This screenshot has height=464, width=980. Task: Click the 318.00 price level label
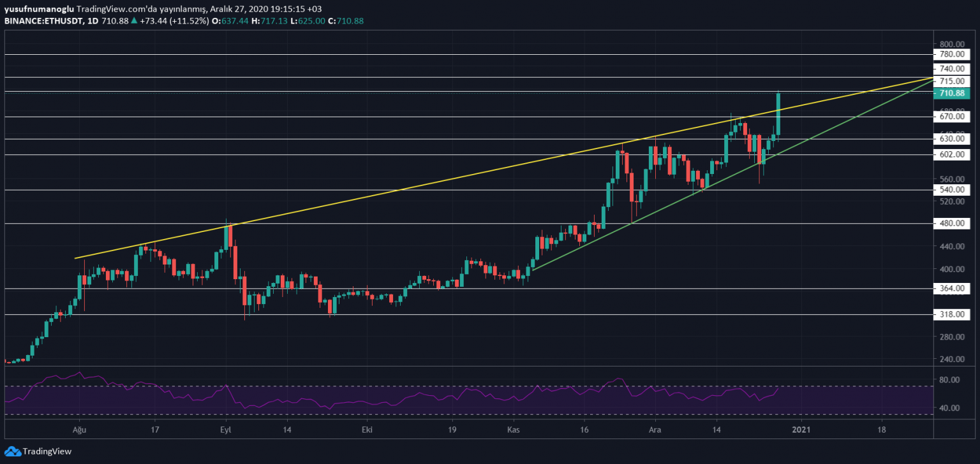[x=951, y=314]
